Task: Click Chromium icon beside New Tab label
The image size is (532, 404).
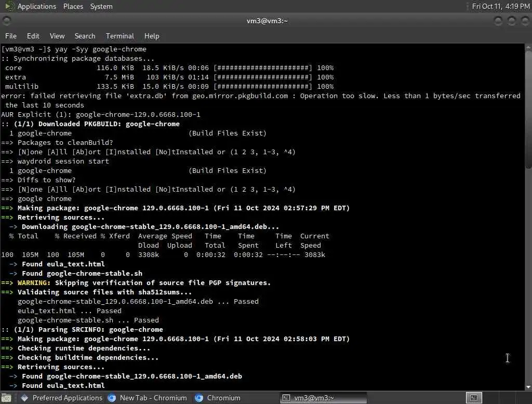Action: [112, 398]
